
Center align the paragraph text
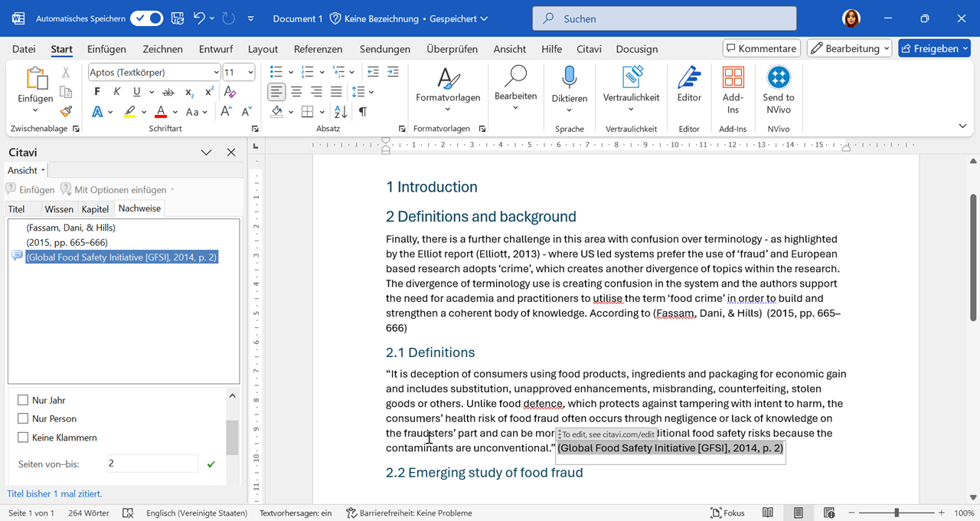(x=296, y=92)
